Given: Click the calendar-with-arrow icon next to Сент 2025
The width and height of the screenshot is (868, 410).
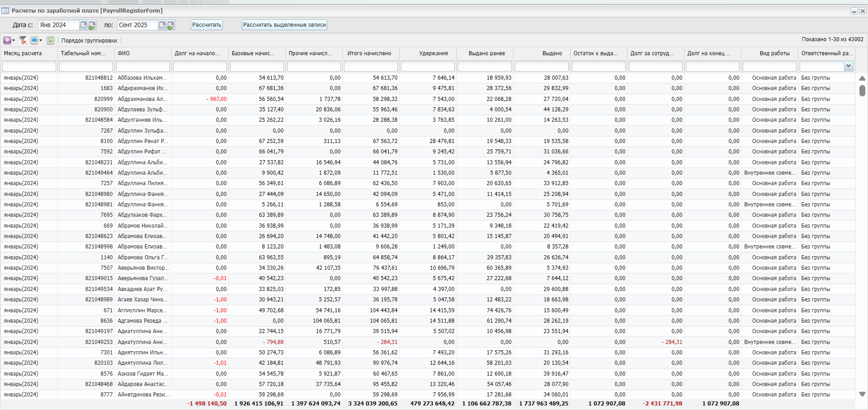Looking at the screenshot, I should click(170, 25).
